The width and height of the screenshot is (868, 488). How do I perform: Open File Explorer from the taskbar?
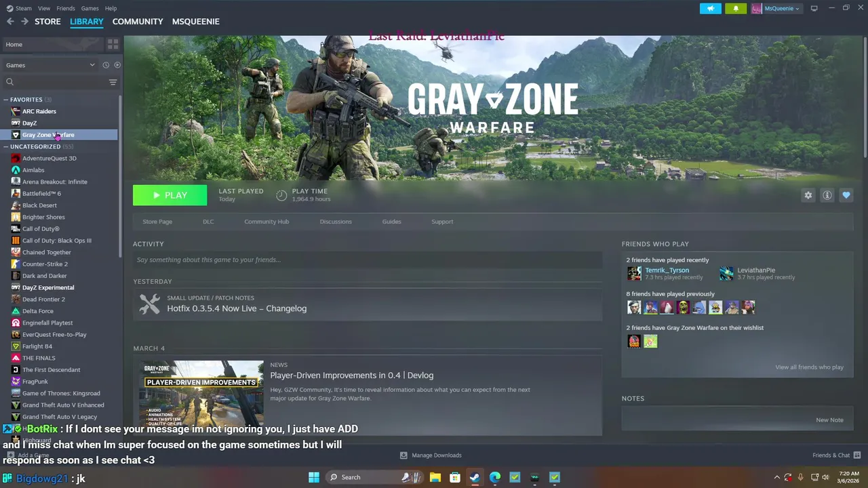tap(435, 477)
